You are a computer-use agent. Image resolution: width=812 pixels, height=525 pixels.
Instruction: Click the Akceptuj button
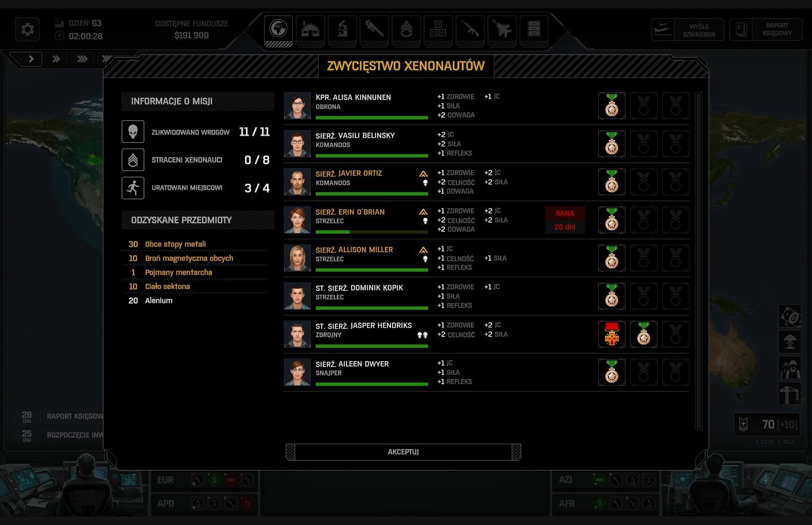coord(403,452)
